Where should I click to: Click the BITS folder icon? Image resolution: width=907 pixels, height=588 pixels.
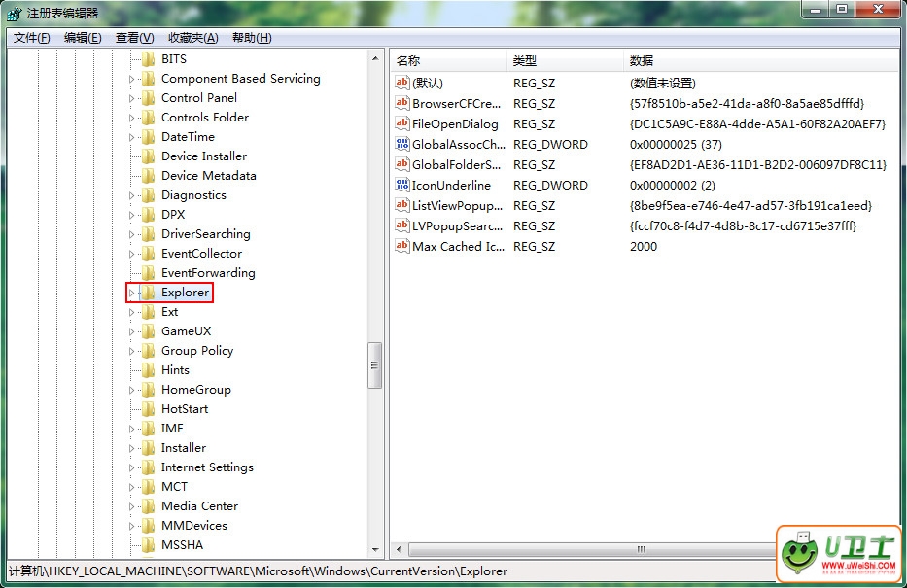[149, 59]
